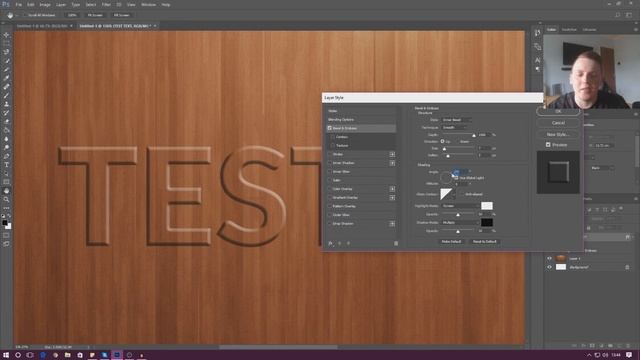Open Windows Start menu

6,355
